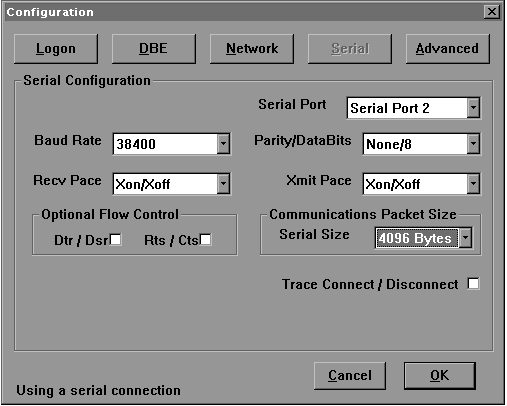The width and height of the screenshot is (507, 406).
Task: Select the grayed-out Serial tab button
Action: pos(350,49)
